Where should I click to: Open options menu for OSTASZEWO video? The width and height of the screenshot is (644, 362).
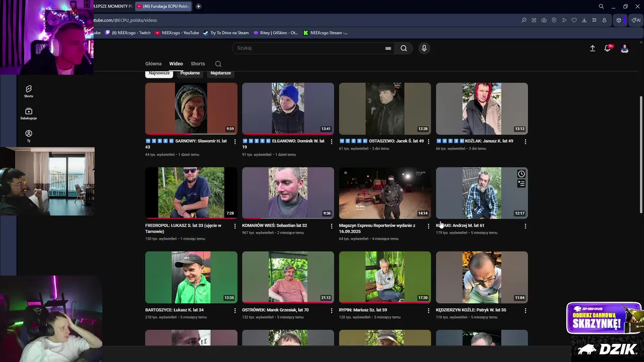(x=428, y=142)
